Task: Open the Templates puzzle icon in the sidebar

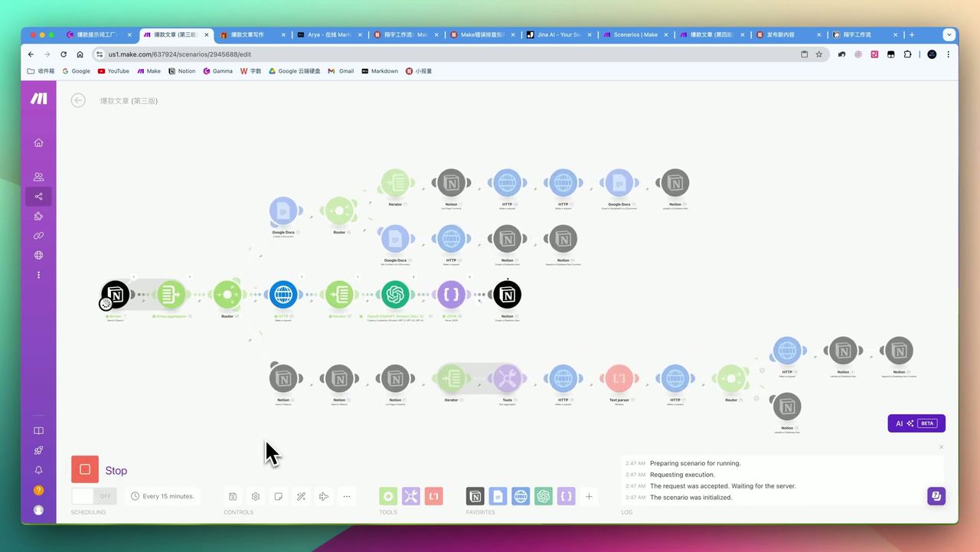Action: coord(38,216)
